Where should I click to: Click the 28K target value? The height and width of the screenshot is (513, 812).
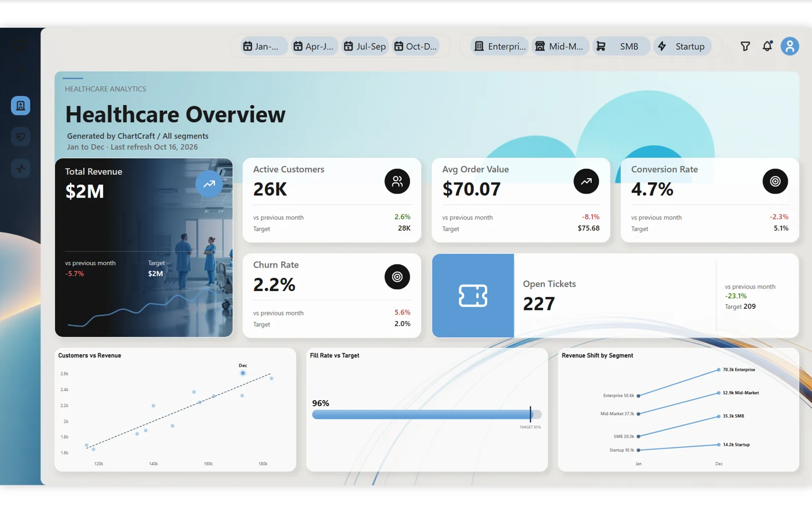404,228
